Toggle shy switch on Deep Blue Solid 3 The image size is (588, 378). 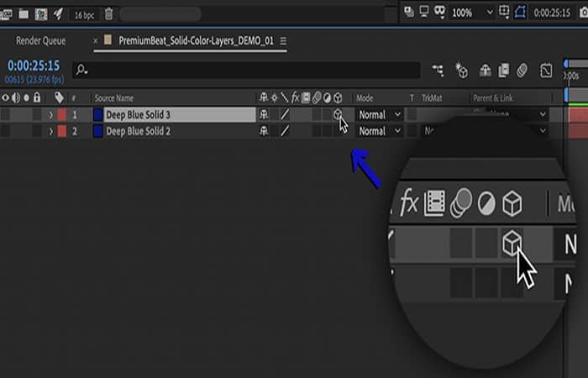[x=264, y=115]
